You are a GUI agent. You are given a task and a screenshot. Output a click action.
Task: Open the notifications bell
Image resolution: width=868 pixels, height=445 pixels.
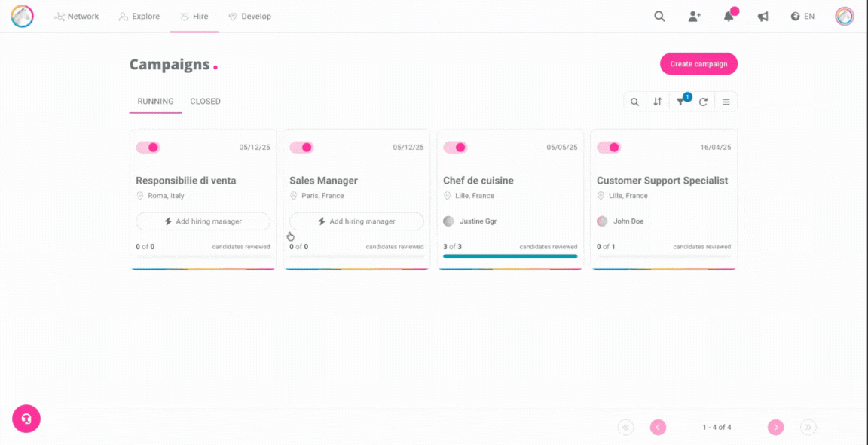(729, 16)
